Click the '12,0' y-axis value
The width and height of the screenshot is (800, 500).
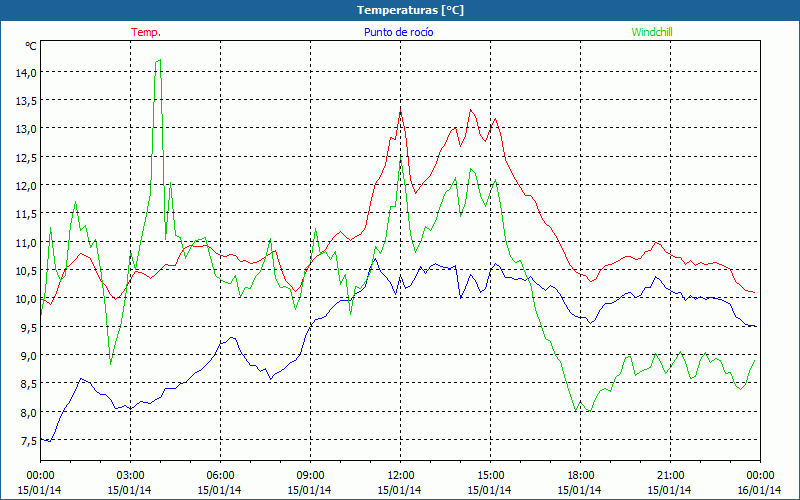(27, 186)
